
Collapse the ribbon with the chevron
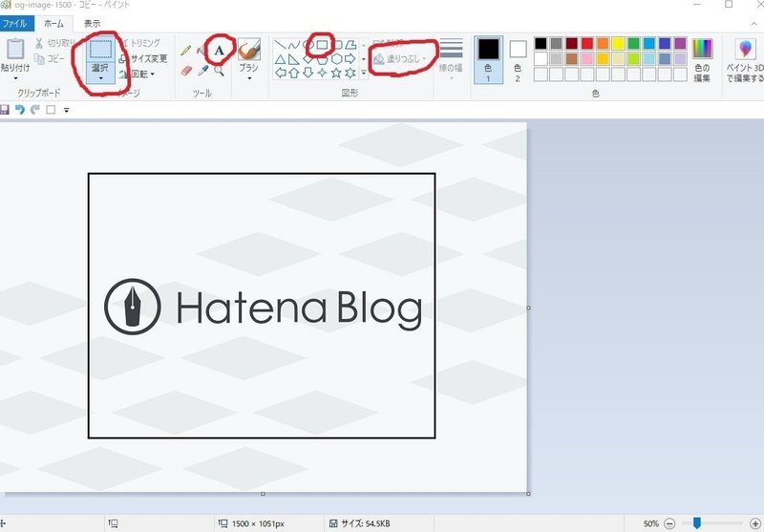click(x=753, y=23)
